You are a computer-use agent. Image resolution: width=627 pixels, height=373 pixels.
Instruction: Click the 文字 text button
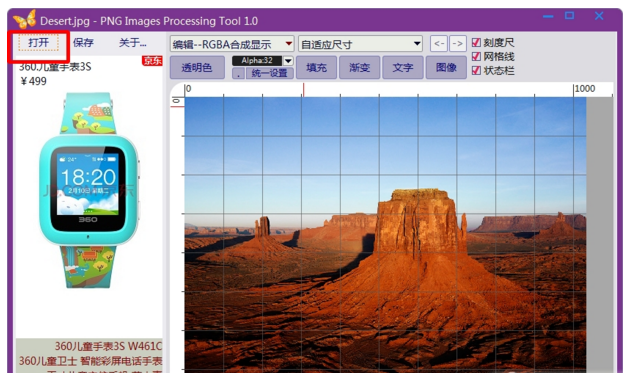403,68
